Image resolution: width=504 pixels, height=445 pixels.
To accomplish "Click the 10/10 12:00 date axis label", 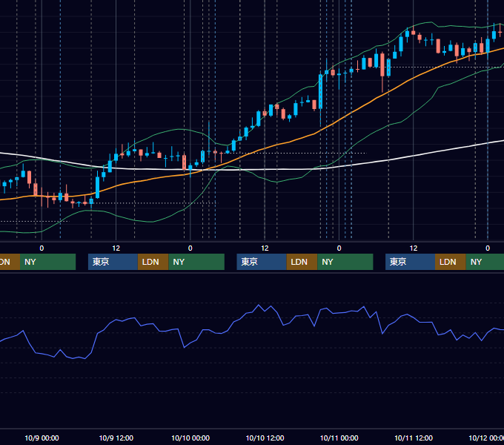I will [265, 438].
